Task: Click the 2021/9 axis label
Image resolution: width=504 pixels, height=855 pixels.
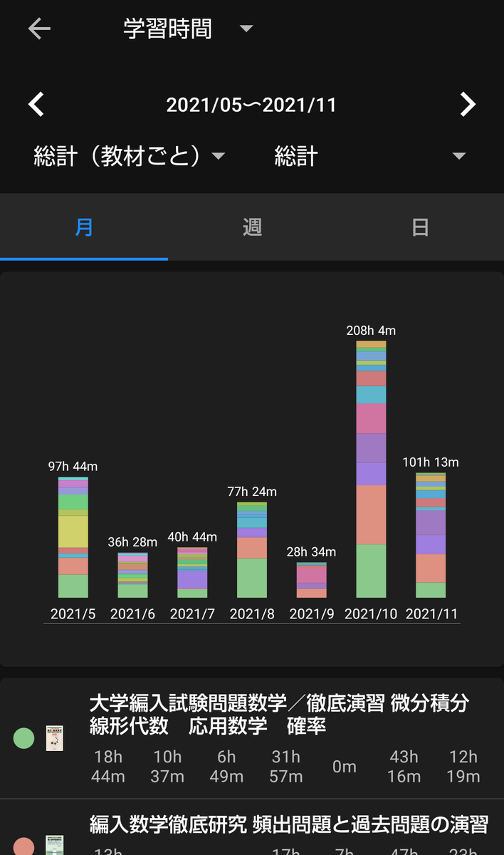Action: point(312,614)
